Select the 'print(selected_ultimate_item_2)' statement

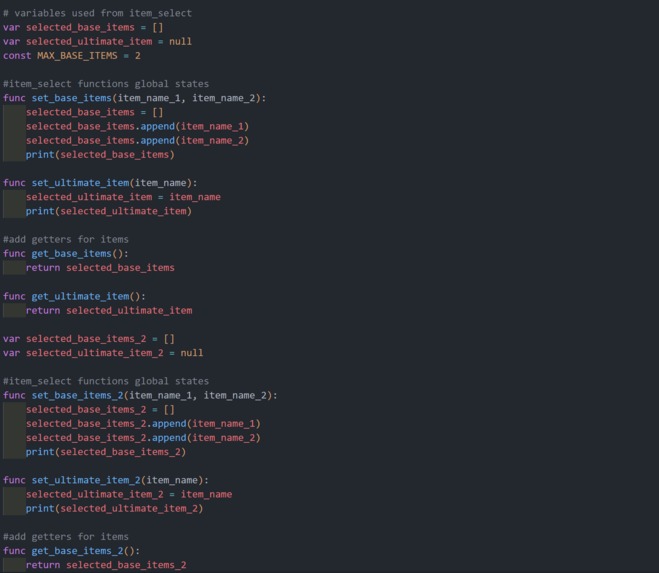pyautogui.click(x=114, y=509)
